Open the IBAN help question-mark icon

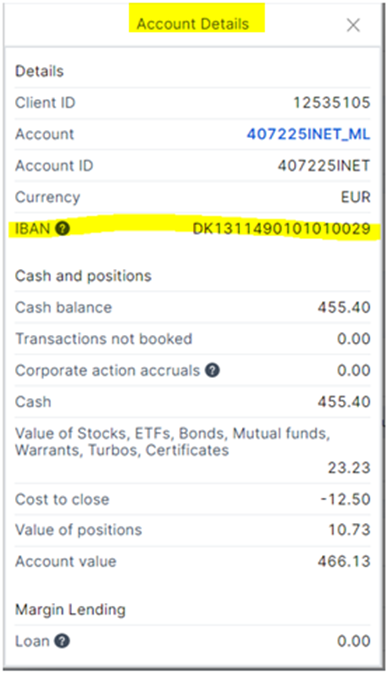(x=62, y=228)
